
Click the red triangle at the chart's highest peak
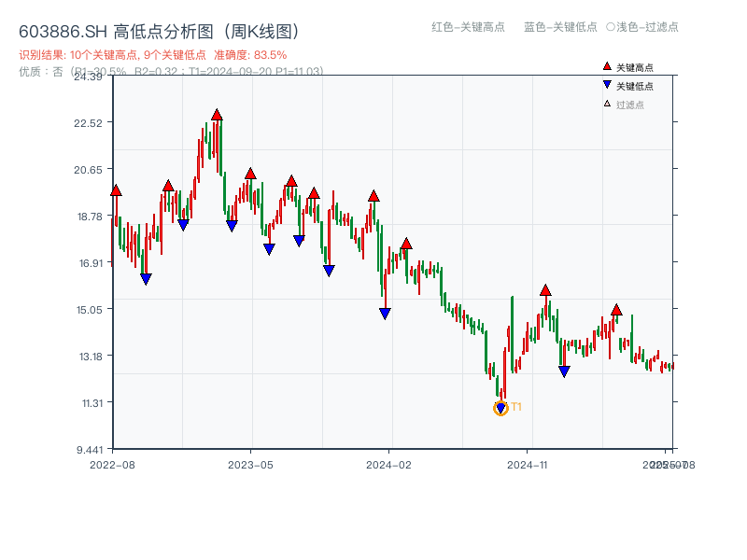point(217,113)
